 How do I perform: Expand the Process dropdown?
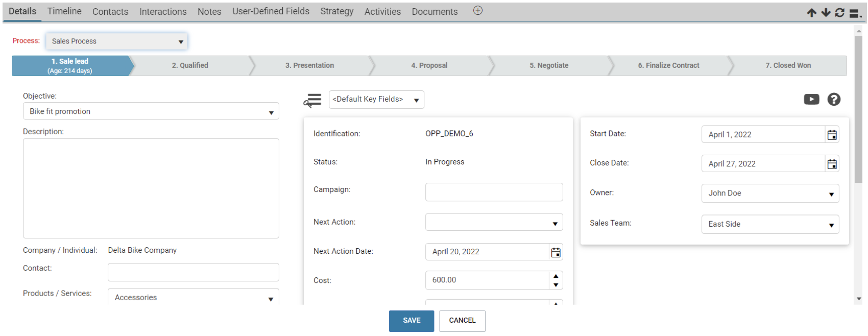click(116, 41)
